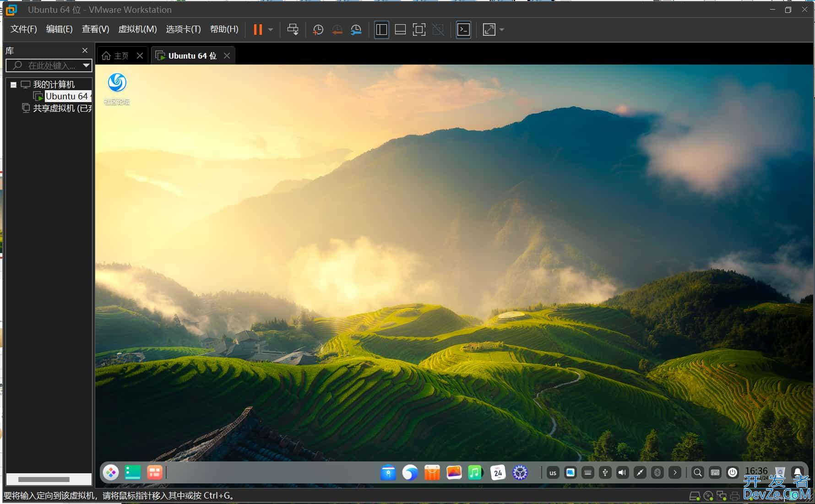Switch to full screen mode
The height and width of the screenshot is (504, 815).
(x=419, y=30)
